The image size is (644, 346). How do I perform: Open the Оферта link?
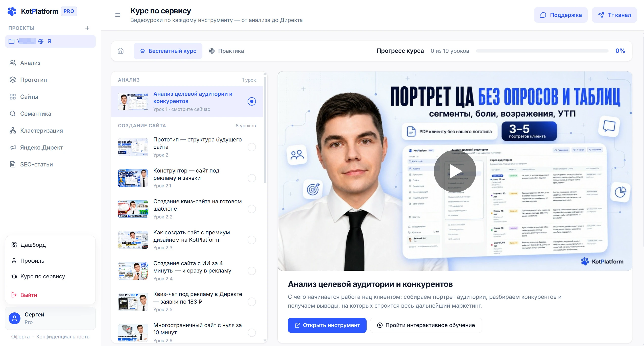tap(20, 337)
